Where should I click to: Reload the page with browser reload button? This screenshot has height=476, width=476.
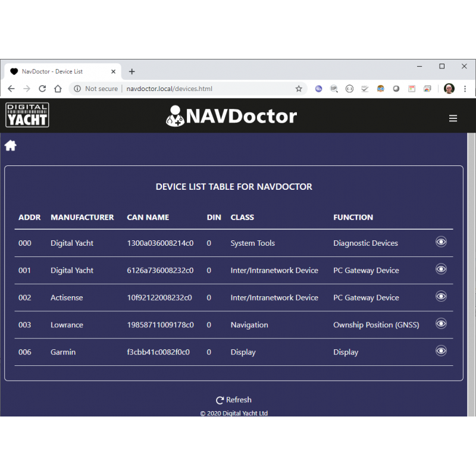click(x=42, y=89)
